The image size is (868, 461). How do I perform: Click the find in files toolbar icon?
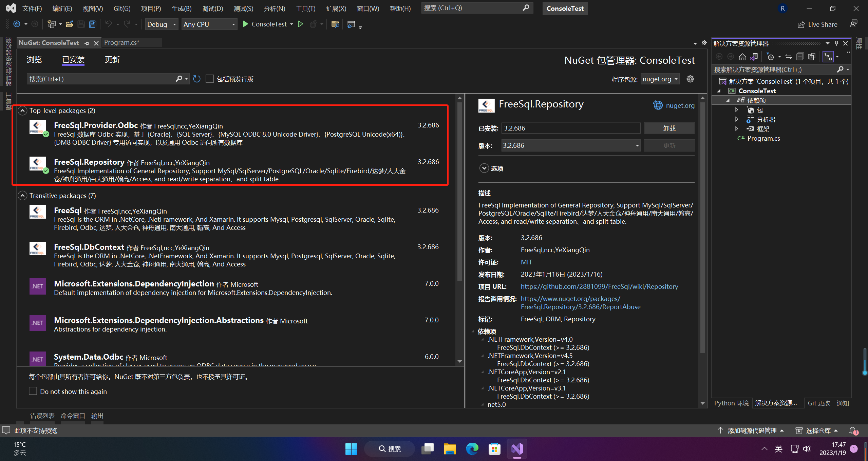(x=335, y=24)
